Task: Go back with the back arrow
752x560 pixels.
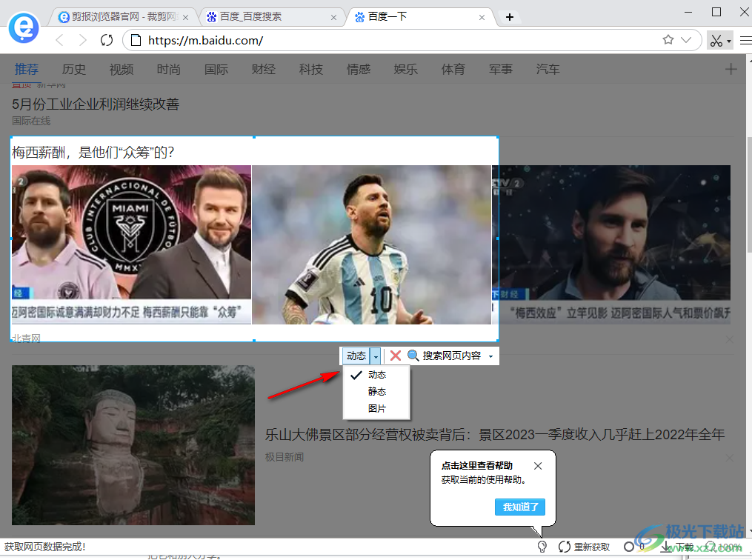Action: (x=59, y=40)
